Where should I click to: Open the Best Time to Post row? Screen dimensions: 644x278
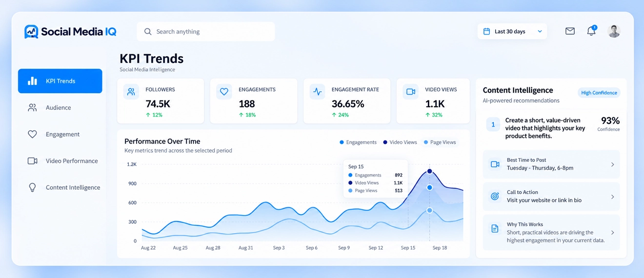click(x=551, y=164)
